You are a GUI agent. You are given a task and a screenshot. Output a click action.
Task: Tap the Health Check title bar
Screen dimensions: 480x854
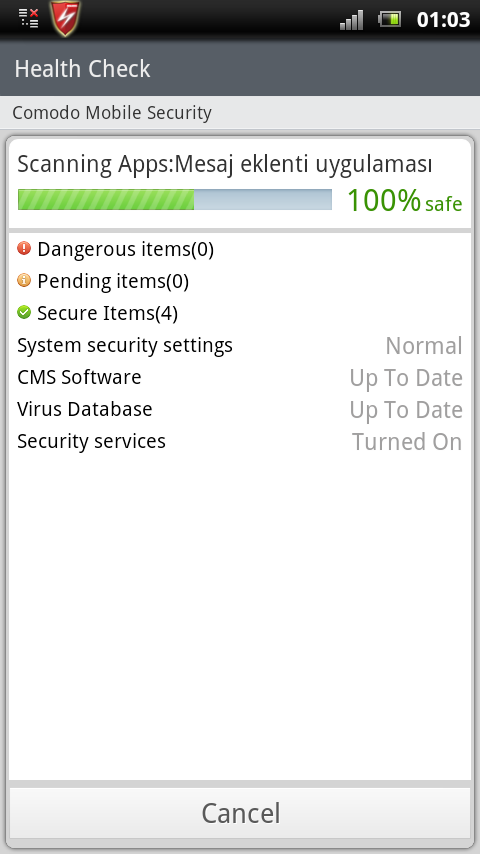pyautogui.click(x=240, y=69)
